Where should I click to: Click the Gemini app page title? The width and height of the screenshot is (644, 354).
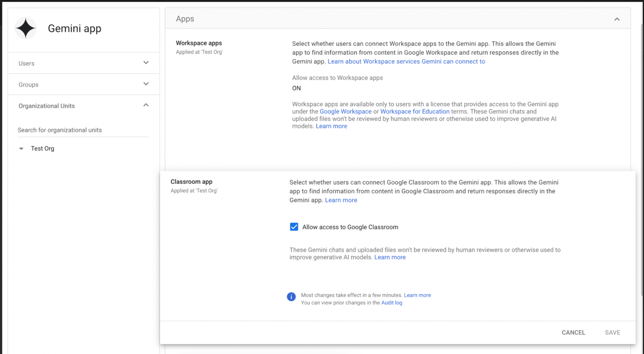pos(74,29)
